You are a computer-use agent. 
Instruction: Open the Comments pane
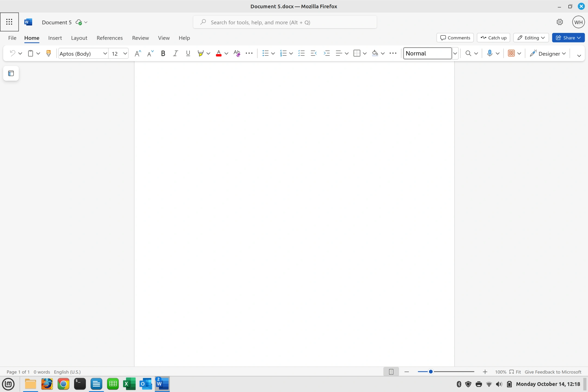(455, 38)
